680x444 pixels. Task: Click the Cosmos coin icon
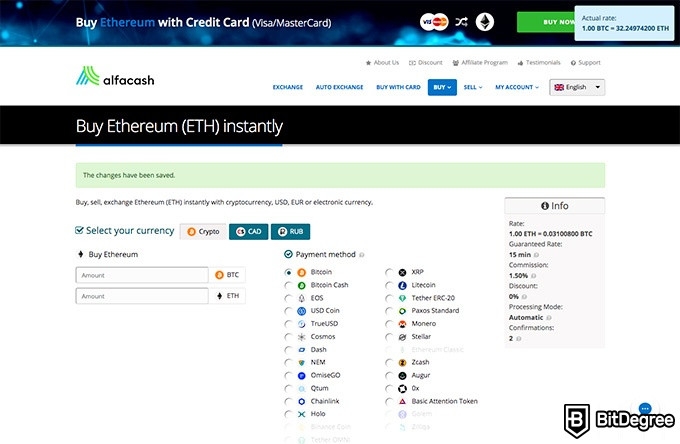point(301,337)
